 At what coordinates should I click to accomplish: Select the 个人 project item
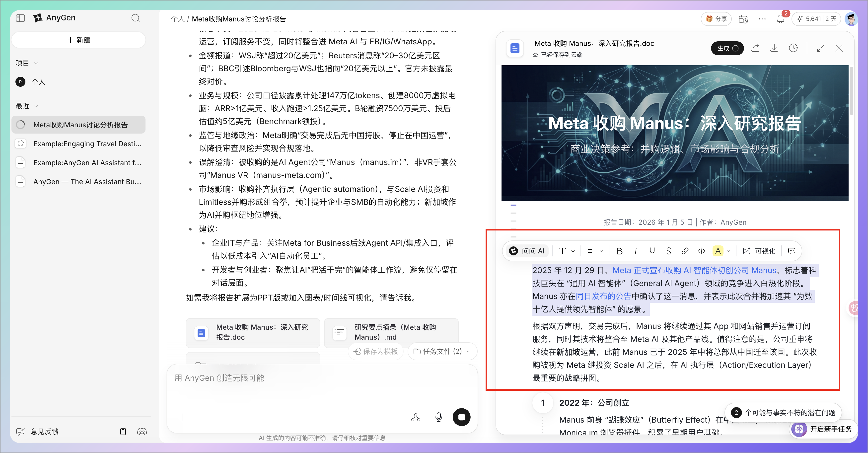click(x=38, y=82)
